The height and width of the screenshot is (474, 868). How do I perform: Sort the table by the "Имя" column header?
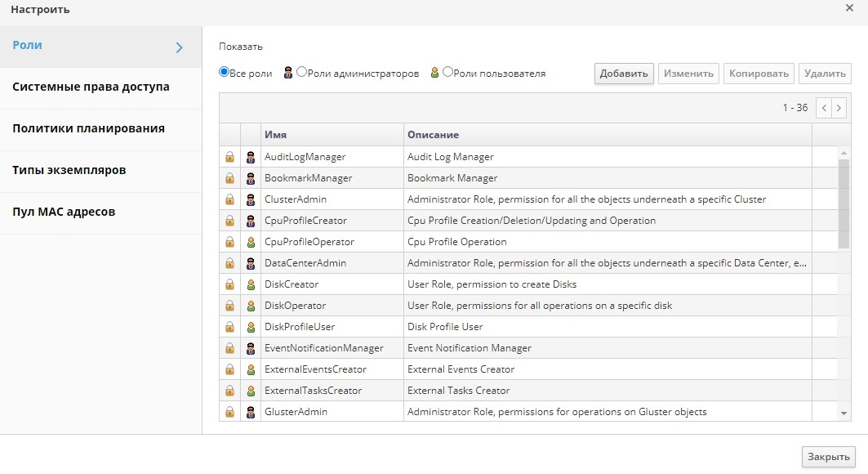coord(275,135)
